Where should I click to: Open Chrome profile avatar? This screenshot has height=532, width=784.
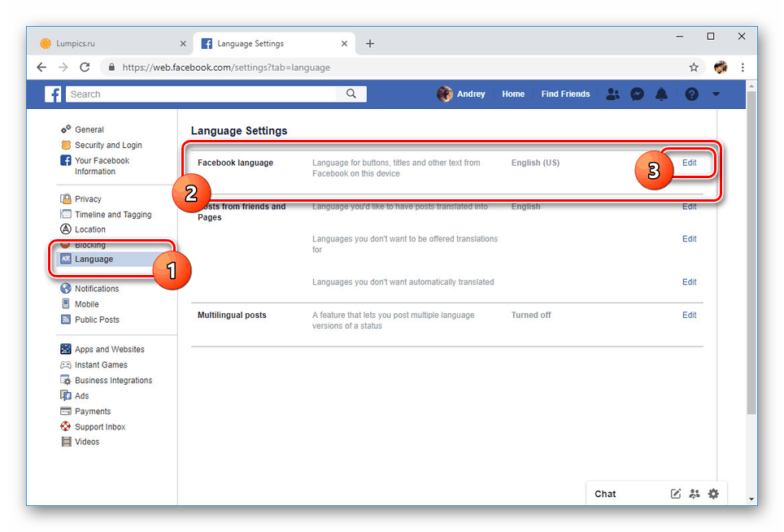click(x=721, y=67)
